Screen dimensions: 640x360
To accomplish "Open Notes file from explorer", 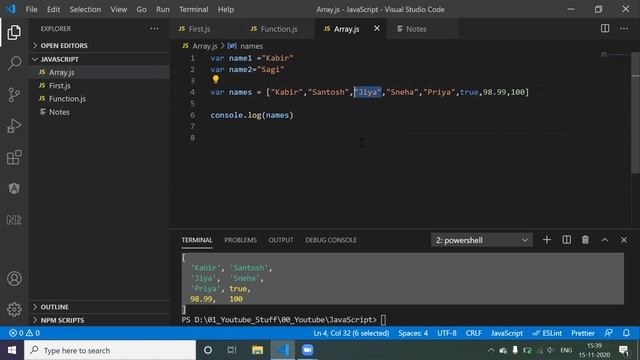I will coord(100,112).
